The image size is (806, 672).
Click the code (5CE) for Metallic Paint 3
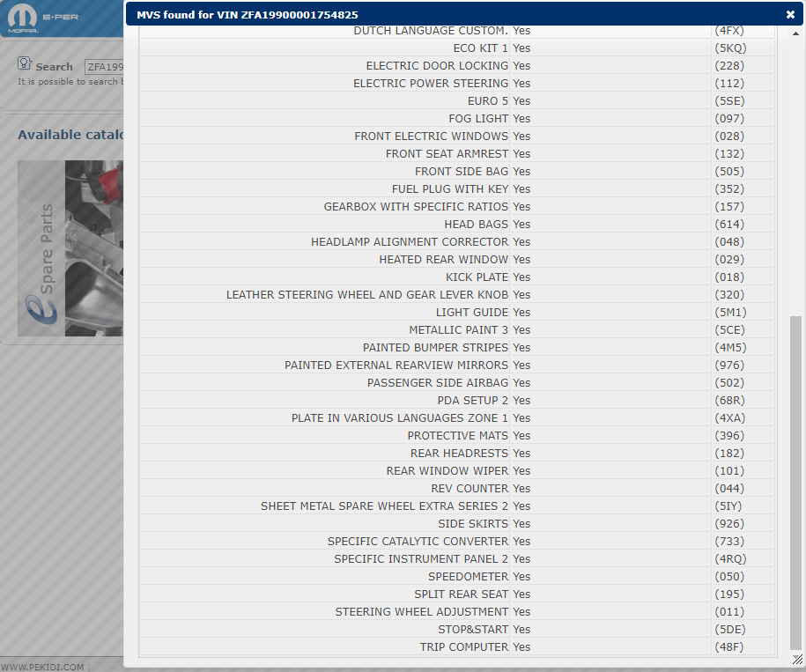click(x=729, y=330)
